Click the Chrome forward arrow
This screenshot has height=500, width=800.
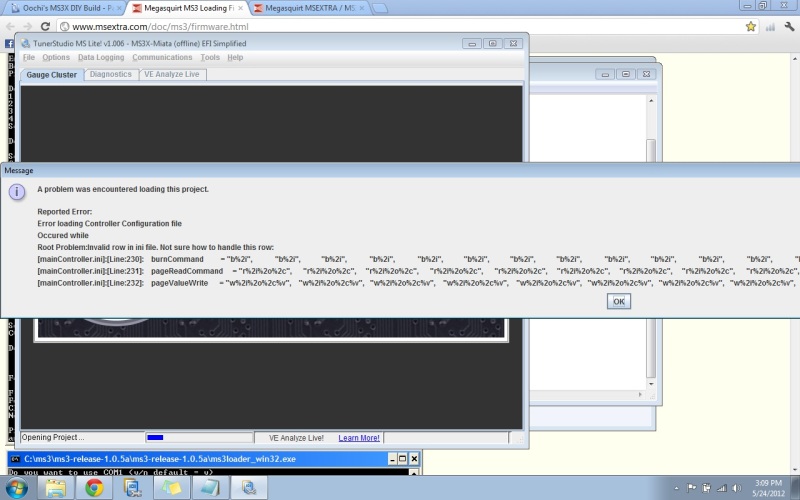[28, 27]
